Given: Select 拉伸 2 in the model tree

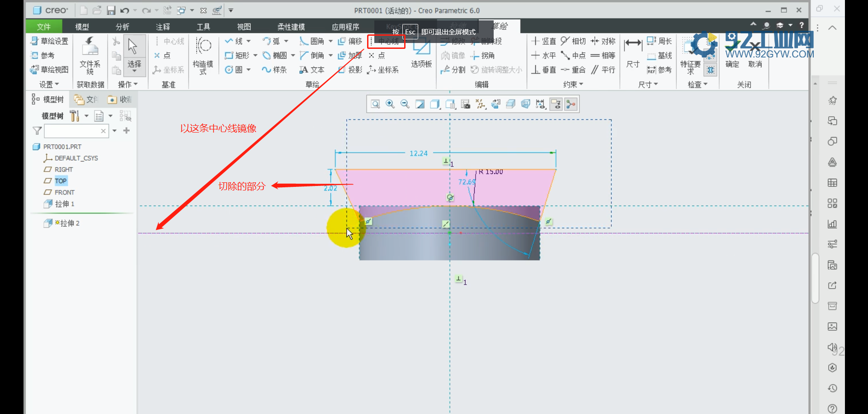Looking at the screenshot, I should pyautogui.click(x=62, y=223).
